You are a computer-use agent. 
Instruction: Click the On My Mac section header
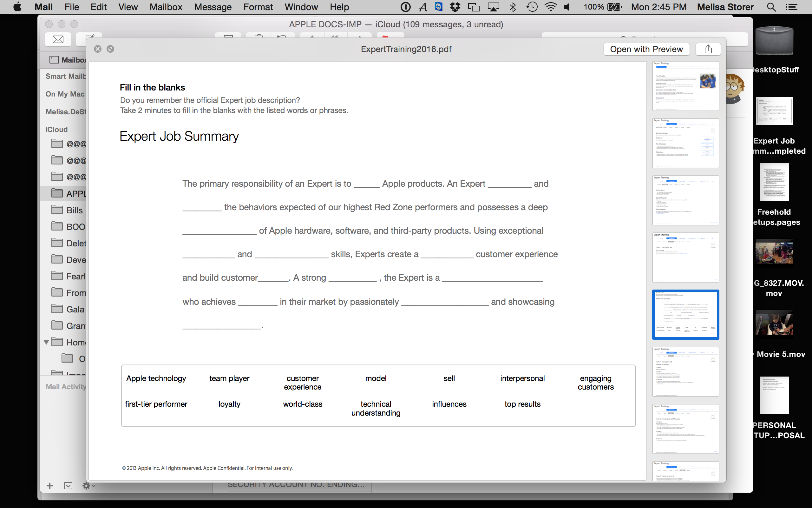[x=65, y=94]
